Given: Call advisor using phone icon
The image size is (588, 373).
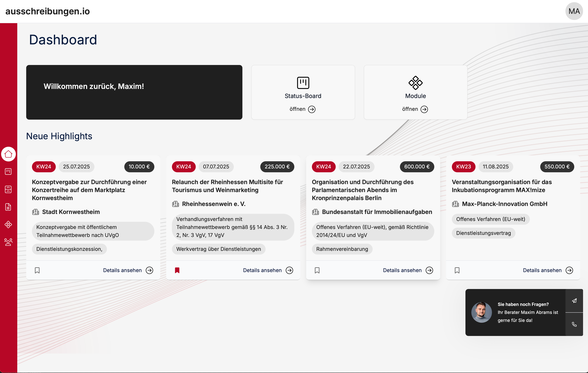Looking at the screenshot, I should pyautogui.click(x=574, y=324).
